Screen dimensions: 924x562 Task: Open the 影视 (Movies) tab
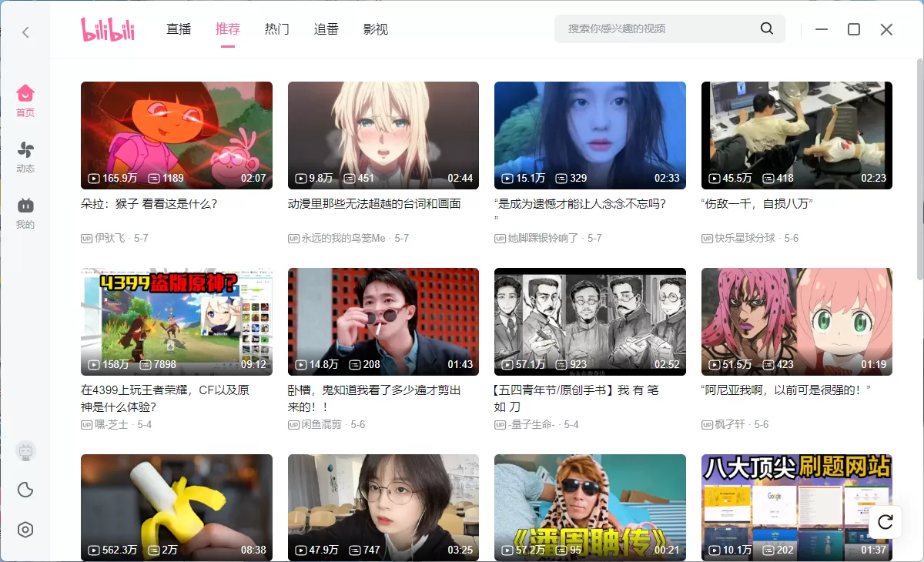[376, 28]
